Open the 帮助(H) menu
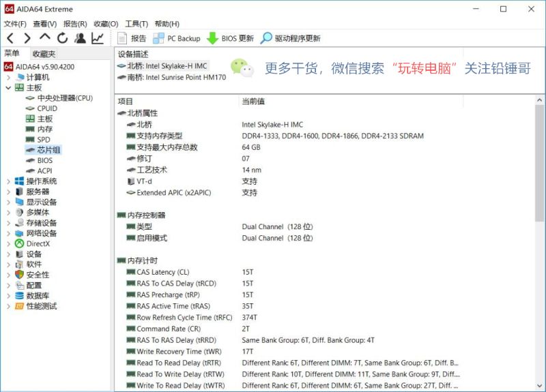546x392 pixels. 167,24
